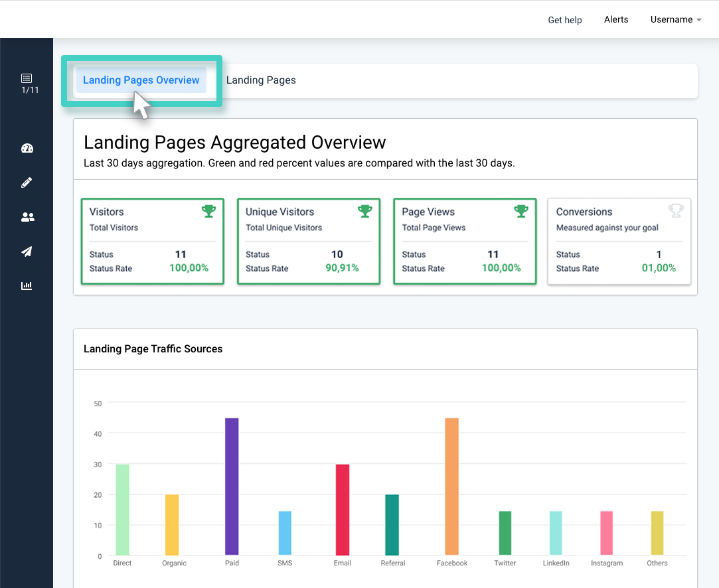The height and width of the screenshot is (588, 719).
Task: Click the green Twitter bar in chart
Action: tap(505, 533)
